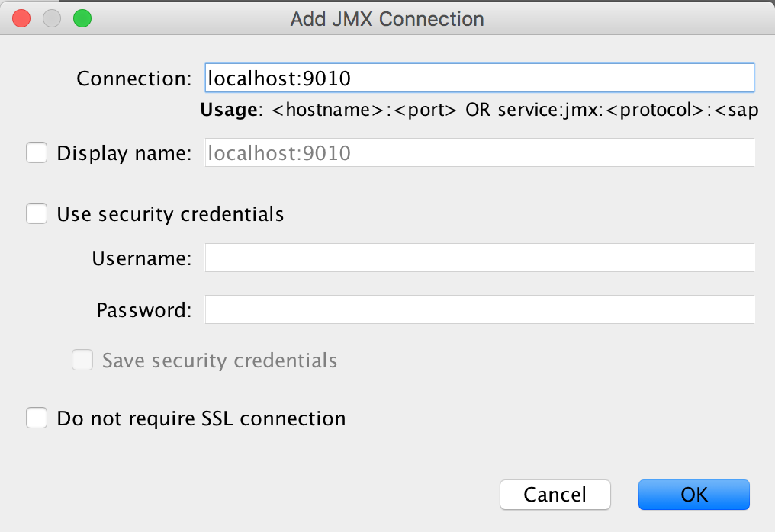Check the Save security credentials box
This screenshot has width=775, height=532.
click(x=82, y=360)
